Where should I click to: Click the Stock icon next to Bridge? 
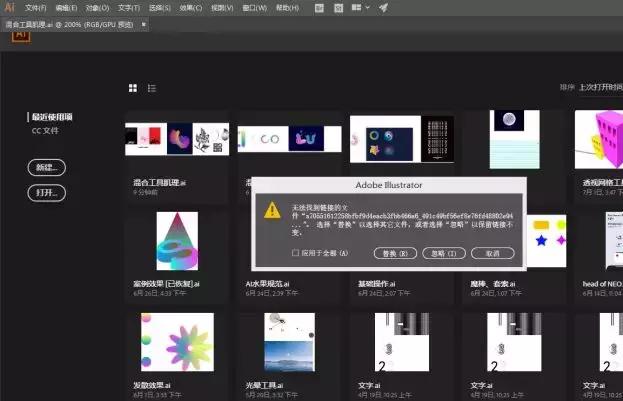coord(339,8)
